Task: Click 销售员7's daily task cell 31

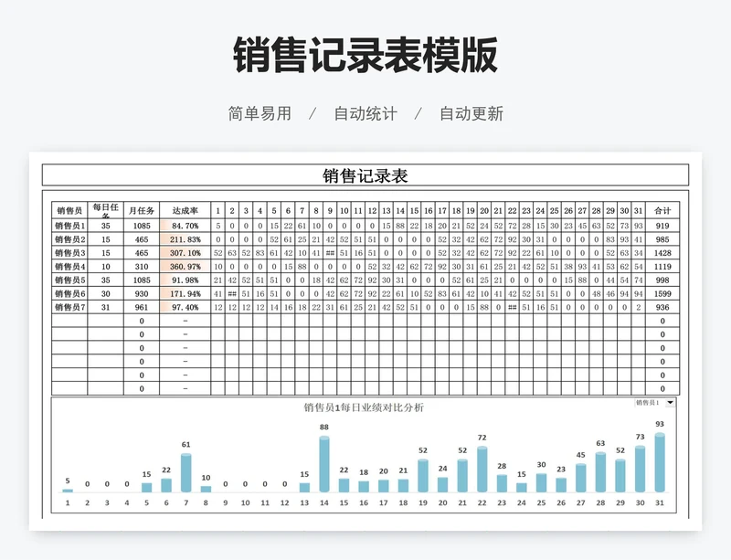Action: (106, 307)
